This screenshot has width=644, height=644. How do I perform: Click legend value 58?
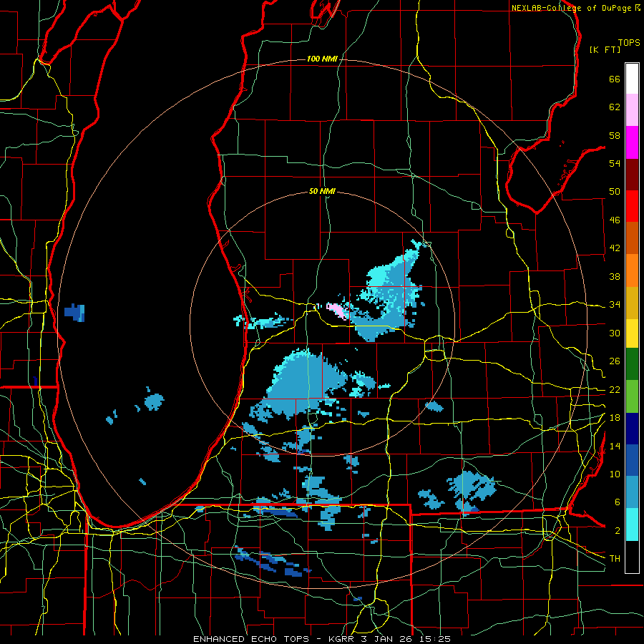tap(615, 135)
